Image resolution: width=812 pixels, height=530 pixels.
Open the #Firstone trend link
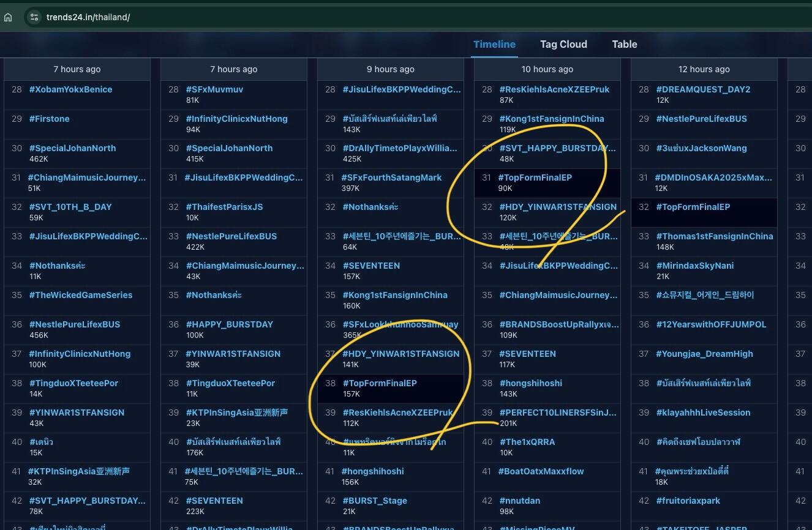pos(49,119)
